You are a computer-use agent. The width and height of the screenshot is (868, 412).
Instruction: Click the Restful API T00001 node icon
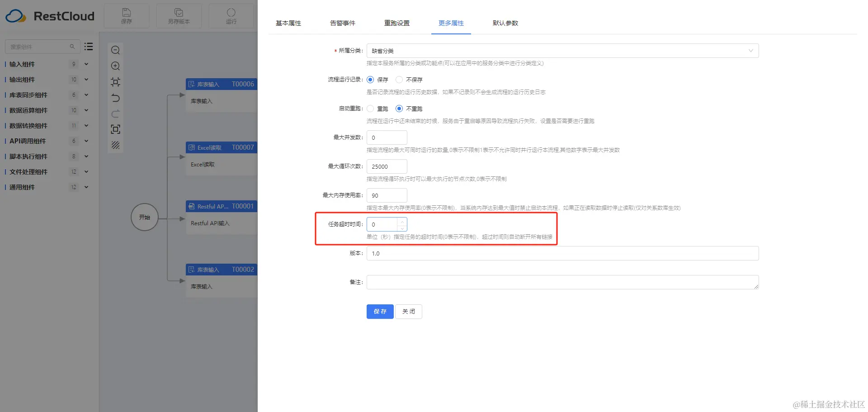(192, 206)
